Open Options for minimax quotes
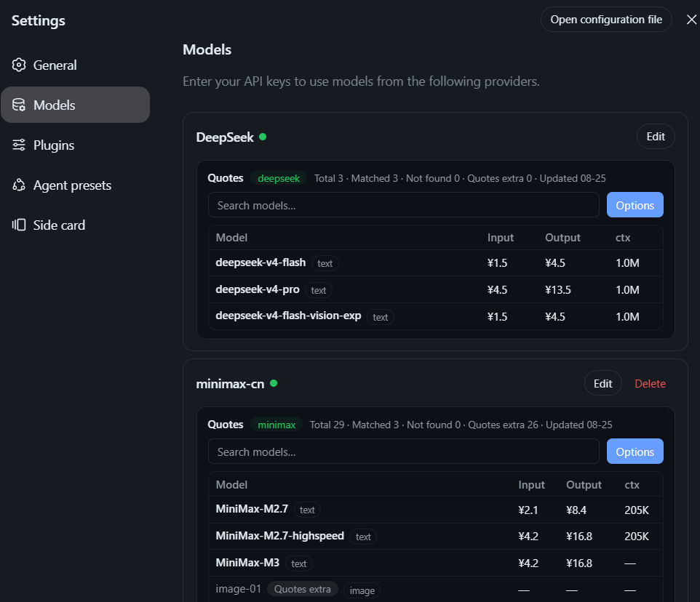The height and width of the screenshot is (602, 700). pos(635,451)
